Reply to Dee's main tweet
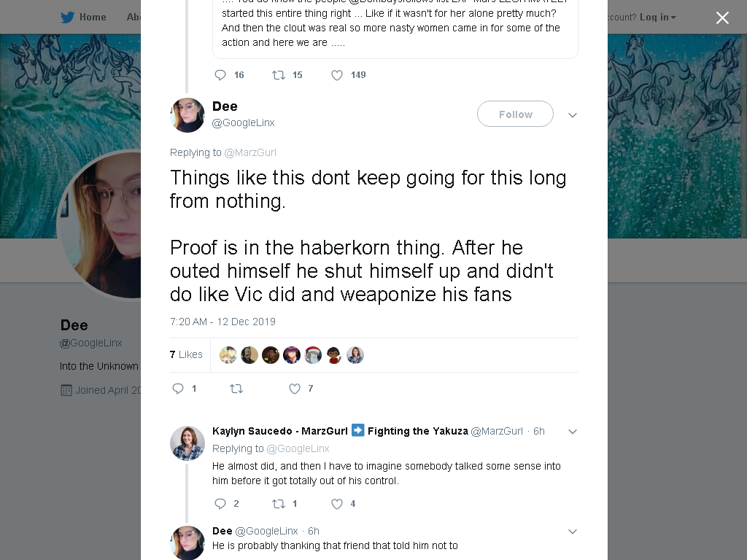Screen dimensions: 747x560 click(178, 389)
